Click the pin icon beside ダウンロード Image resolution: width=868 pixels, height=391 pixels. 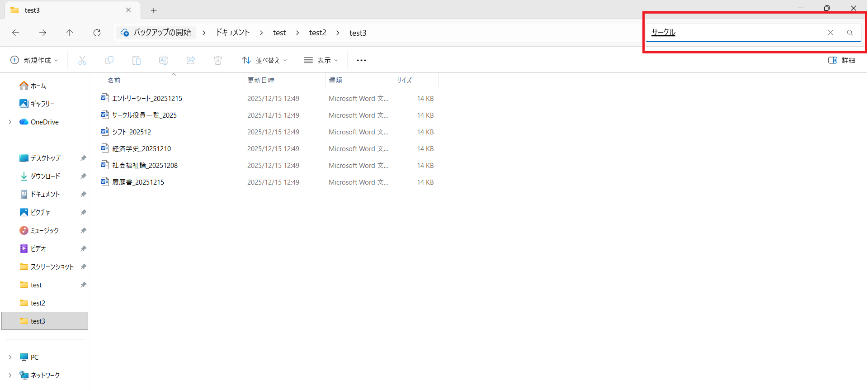tap(83, 176)
